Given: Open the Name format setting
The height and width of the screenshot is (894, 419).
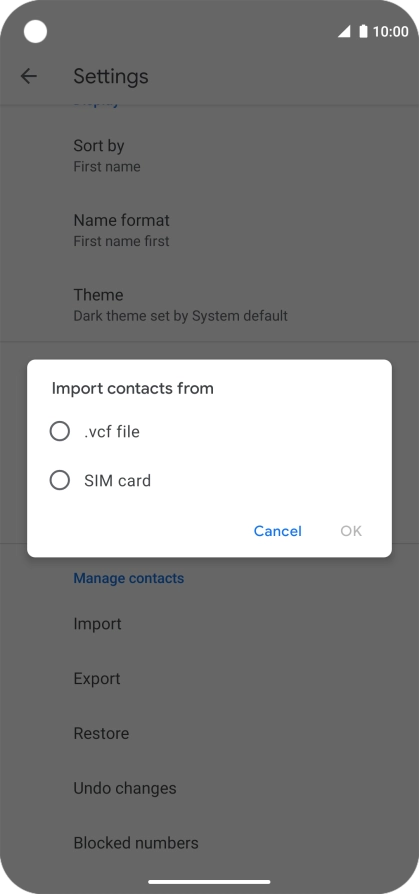Looking at the screenshot, I should [x=209, y=230].
